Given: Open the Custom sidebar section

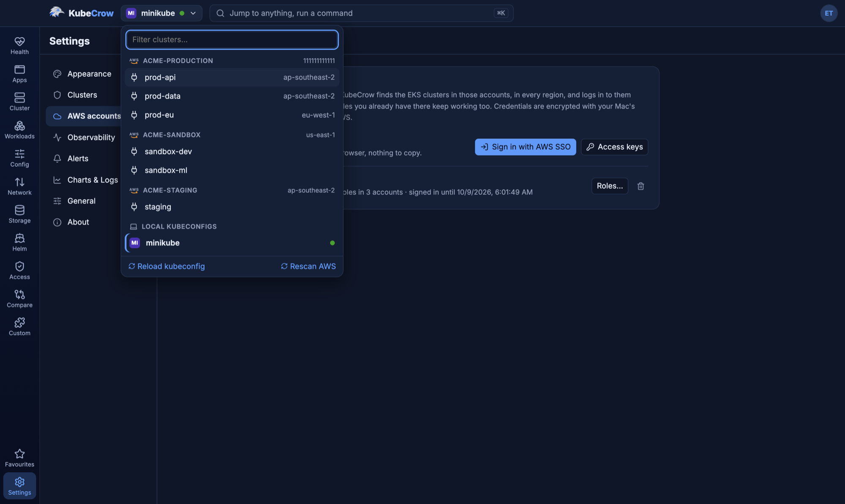Looking at the screenshot, I should point(19,327).
